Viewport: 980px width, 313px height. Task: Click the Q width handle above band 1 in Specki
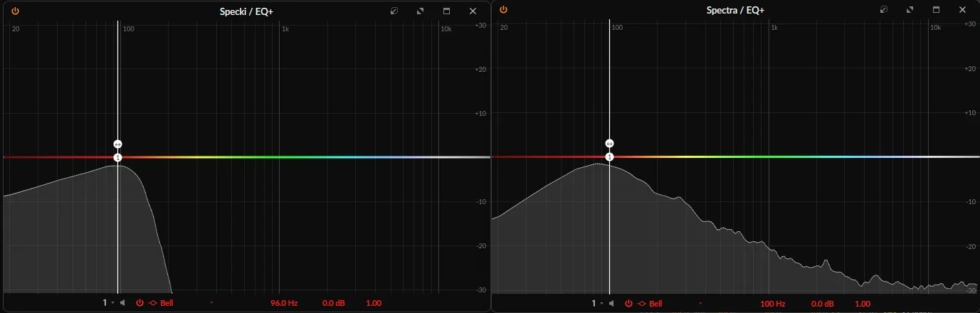point(118,144)
